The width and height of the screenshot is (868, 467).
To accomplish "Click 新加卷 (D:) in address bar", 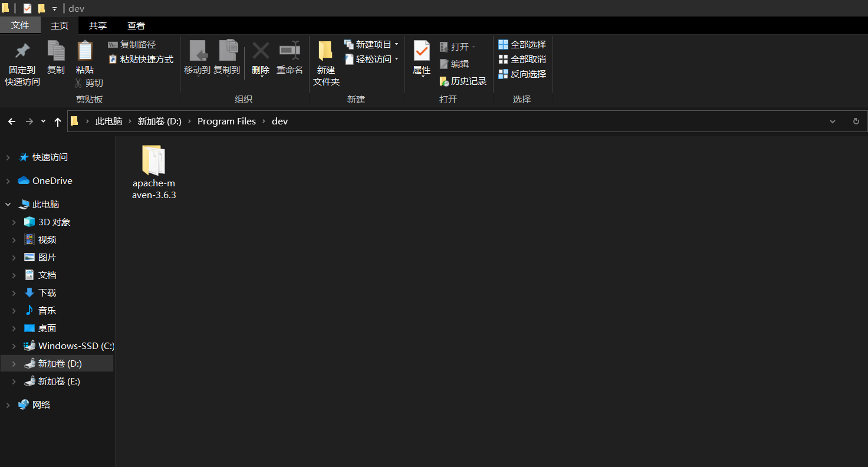I will (x=160, y=121).
